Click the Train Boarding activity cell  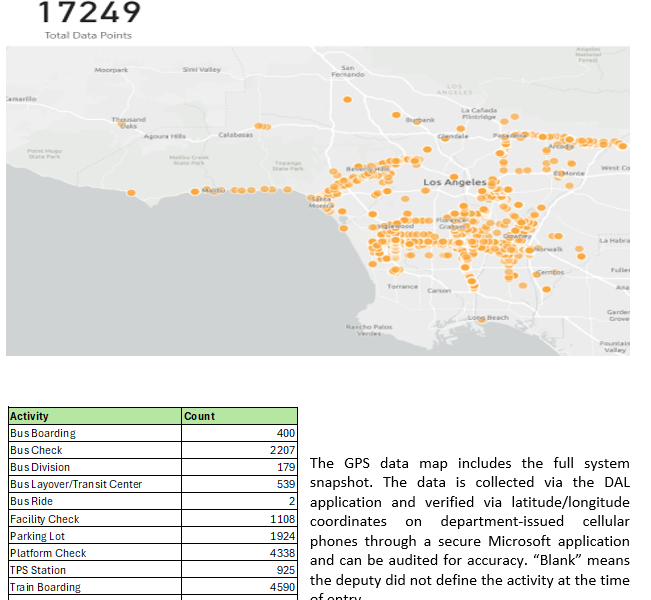tap(94, 587)
